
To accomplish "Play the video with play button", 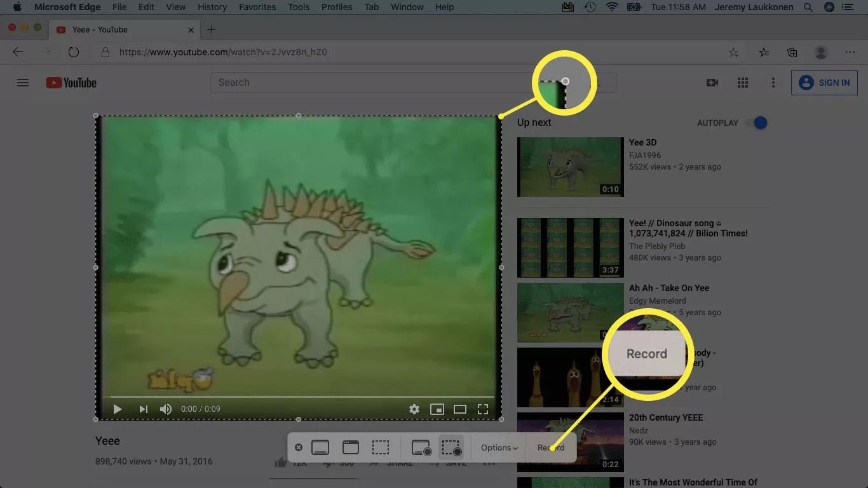I will [118, 409].
